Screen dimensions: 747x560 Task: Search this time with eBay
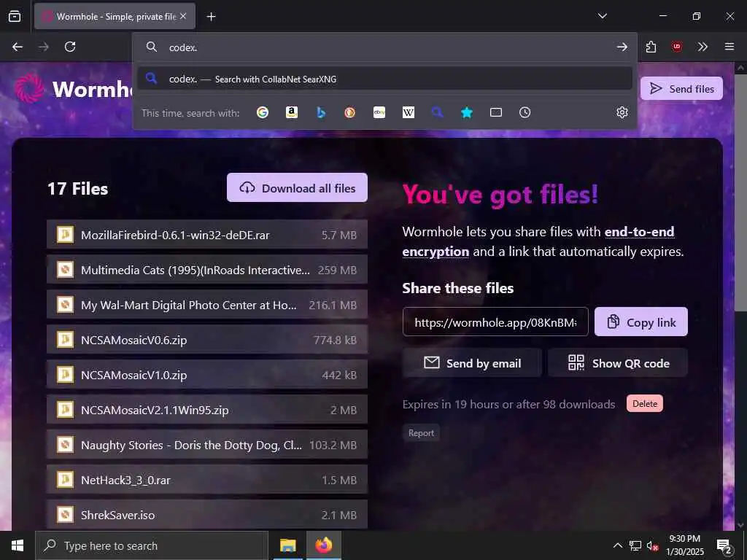coord(379,112)
